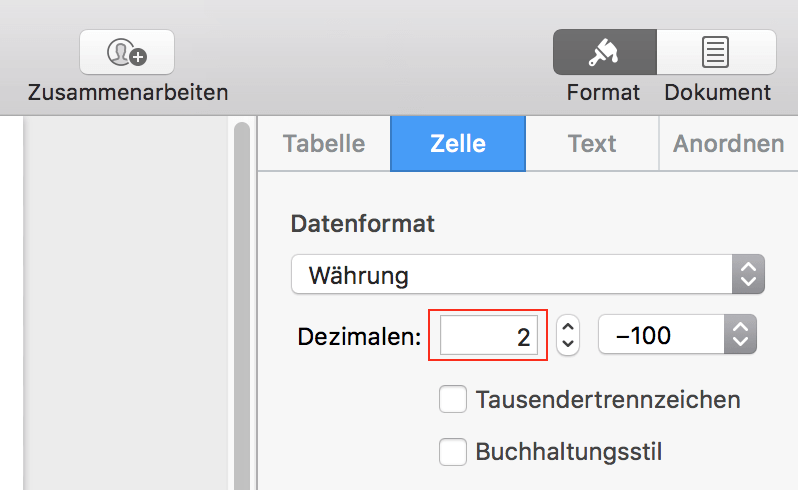
Task: Click the Dokument label in toolbar
Action: (x=717, y=93)
